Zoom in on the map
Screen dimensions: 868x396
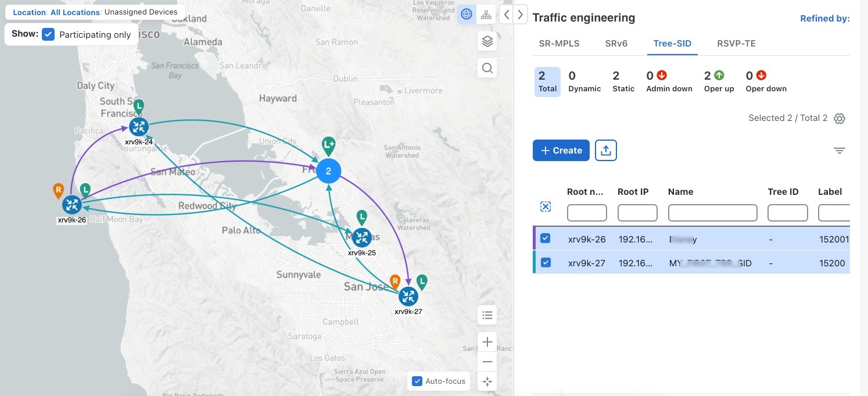point(487,342)
